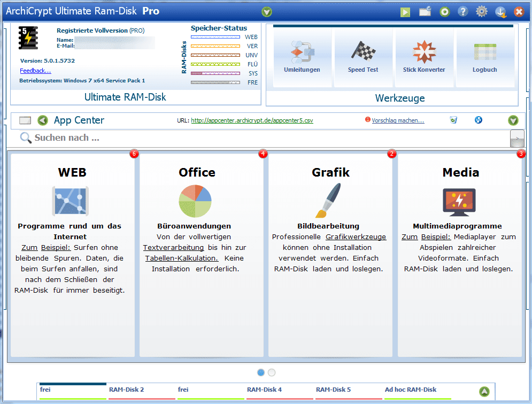The image size is (532, 404).
Task: Select the second page indicator dot
Action: pyautogui.click(x=272, y=372)
